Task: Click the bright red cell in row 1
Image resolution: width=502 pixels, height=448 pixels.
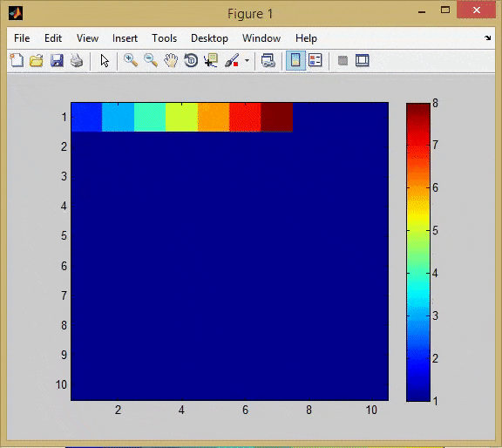Action: tap(245, 117)
